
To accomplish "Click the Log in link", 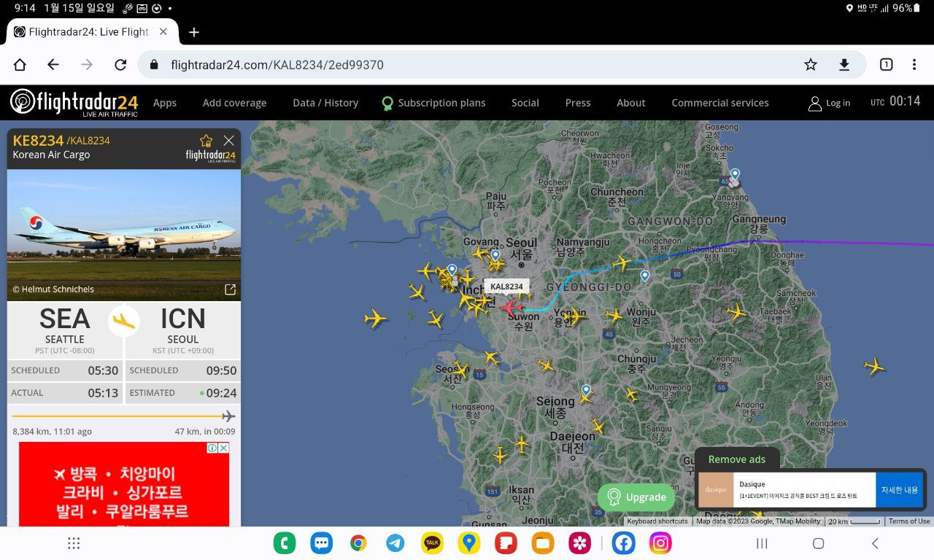I will [x=838, y=104].
